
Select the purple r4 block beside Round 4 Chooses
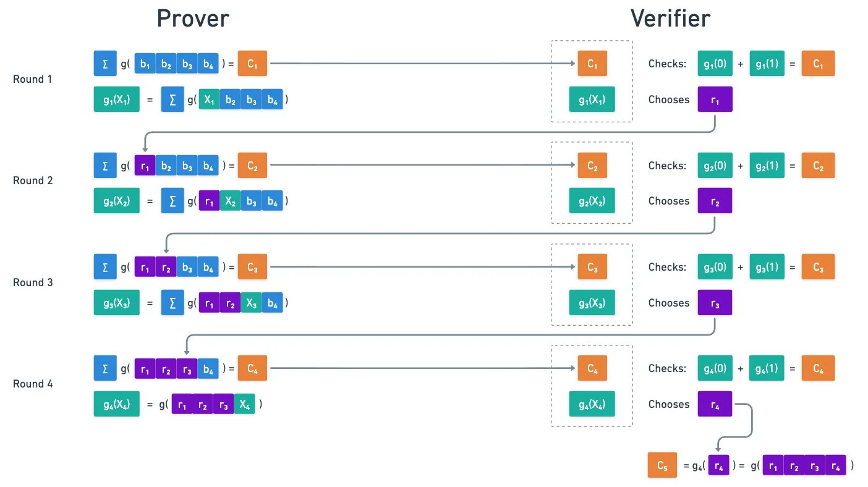point(715,404)
